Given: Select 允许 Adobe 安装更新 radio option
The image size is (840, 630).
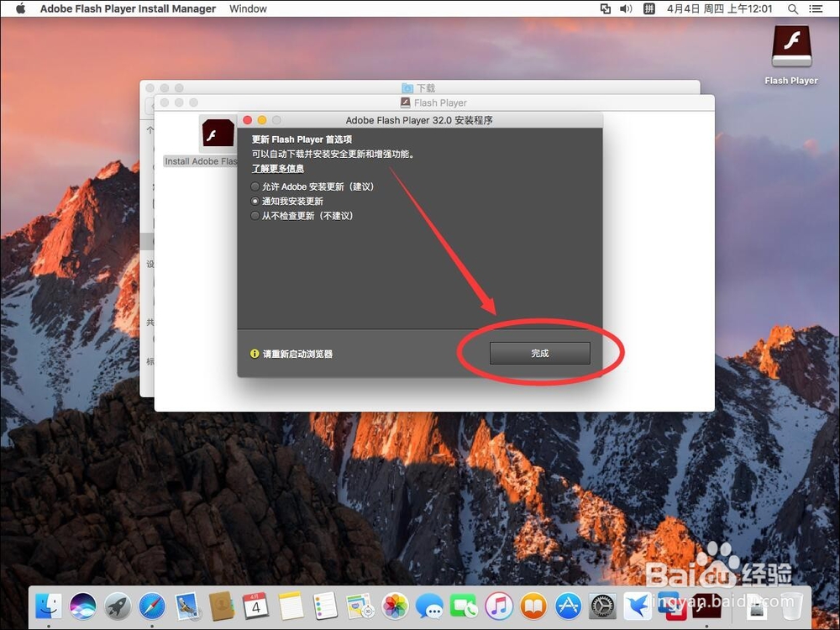Looking at the screenshot, I should (255, 186).
